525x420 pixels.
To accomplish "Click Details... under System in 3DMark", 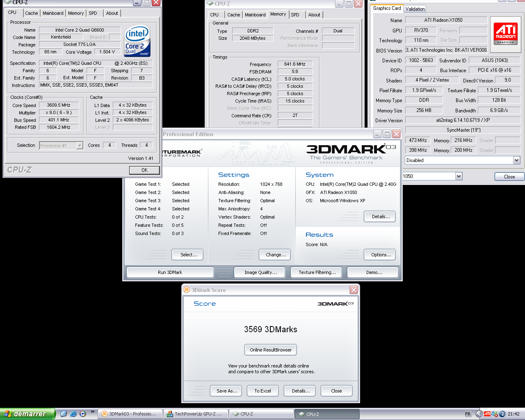I will pyautogui.click(x=381, y=217).
